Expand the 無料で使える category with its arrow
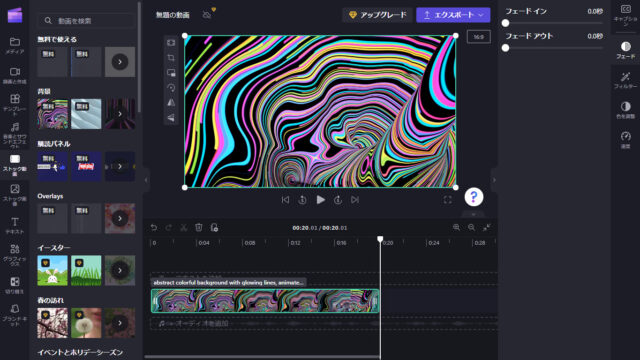The width and height of the screenshot is (640, 360). (x=120, y=62)
